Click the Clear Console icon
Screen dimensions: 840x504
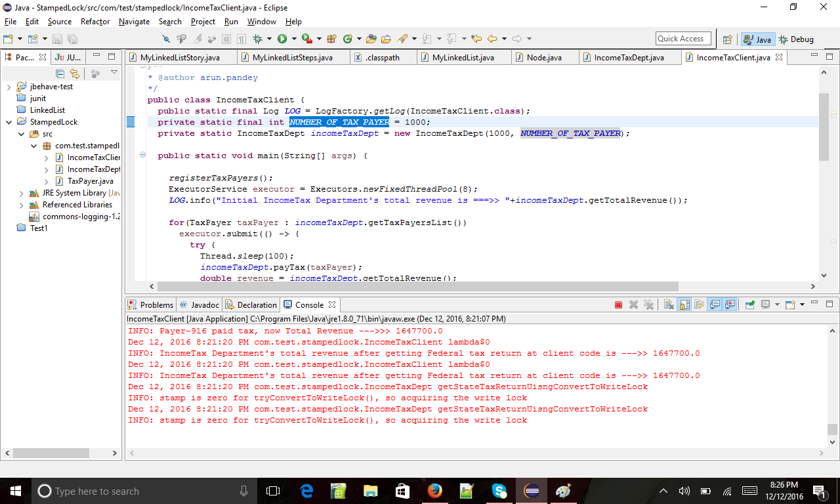tap(668, 304)
